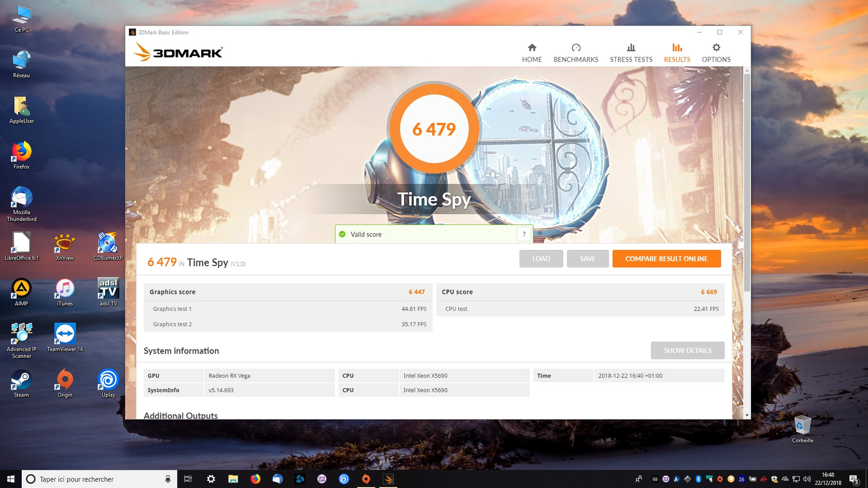The width and height of the screenshot is (868, 488).
Task: Click the scroll-down arrow in 3DMark
Action: tap(747, 415)
